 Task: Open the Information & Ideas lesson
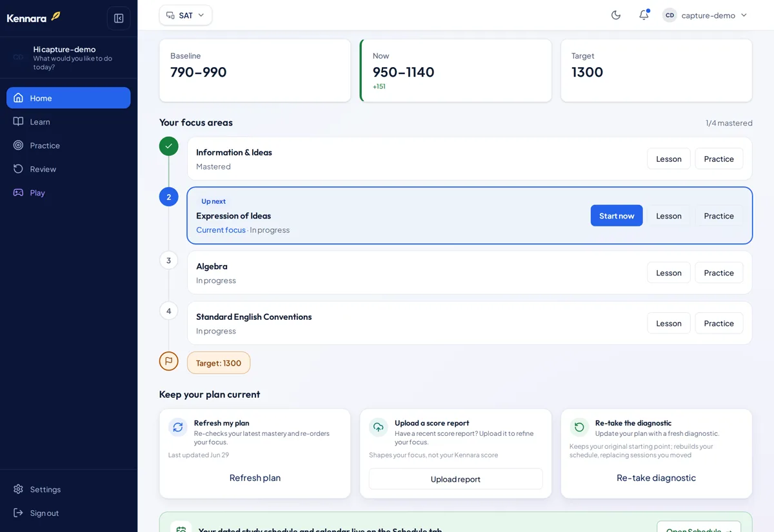[669, 159]
